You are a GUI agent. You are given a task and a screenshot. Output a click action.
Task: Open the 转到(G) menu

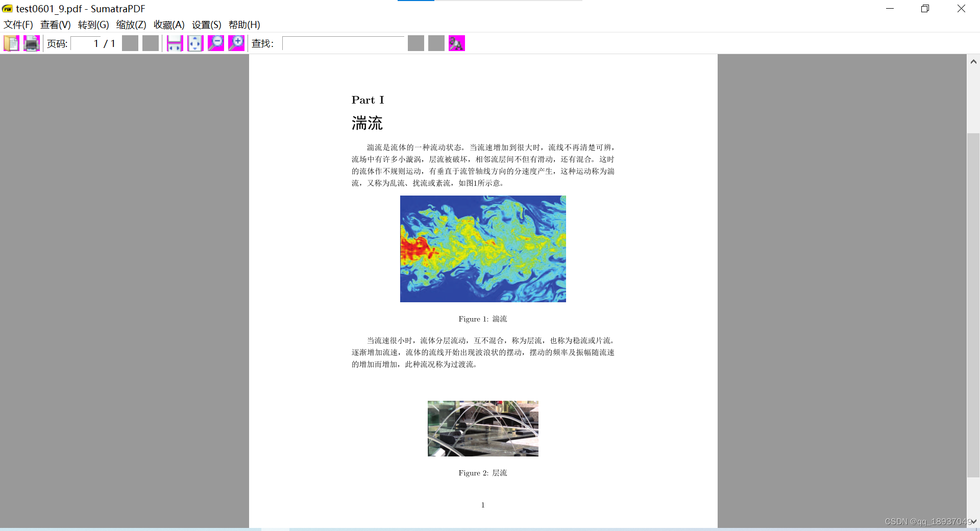tap(93, 25)
